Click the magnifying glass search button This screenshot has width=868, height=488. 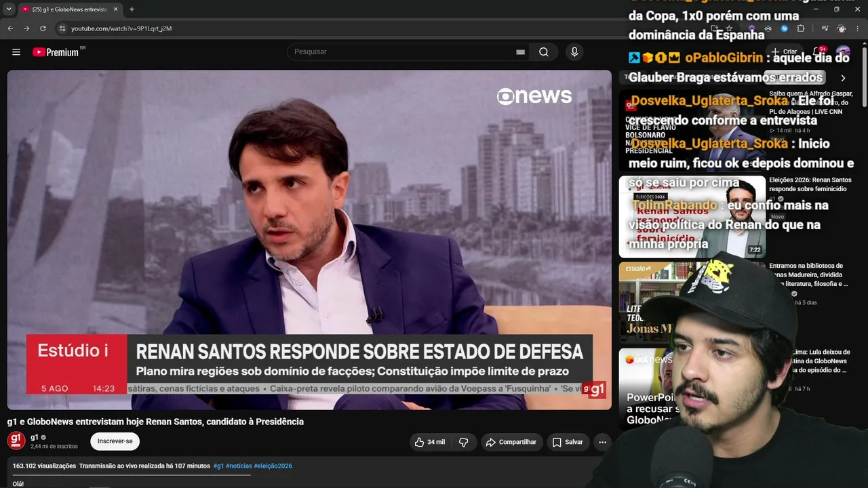tap(544, 52)
